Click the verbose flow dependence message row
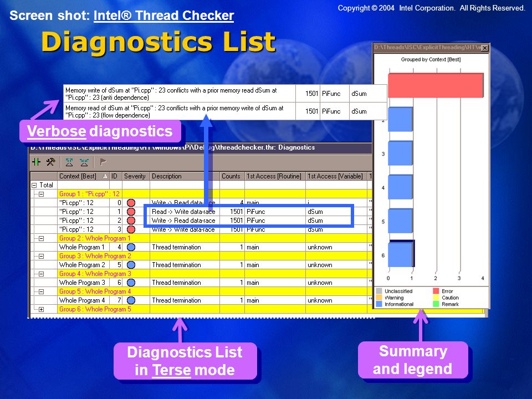Screen dimensions: 532x399 (x=226, y=111)
